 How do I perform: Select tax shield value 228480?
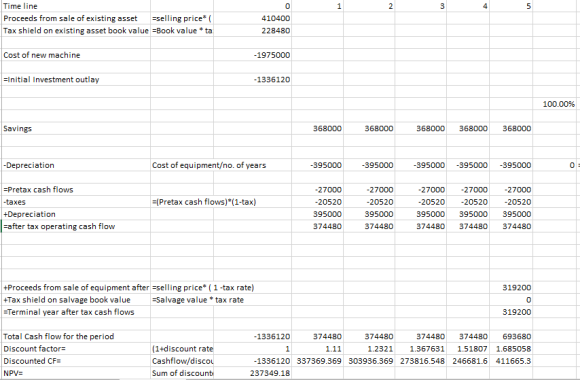[252, 31]
